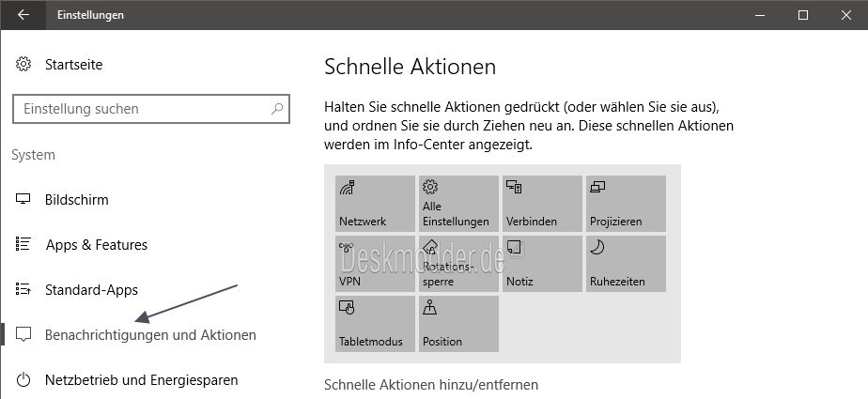Click the magnifier in the search box
This screenshot has width=868, height=399.
pos(277,109)
